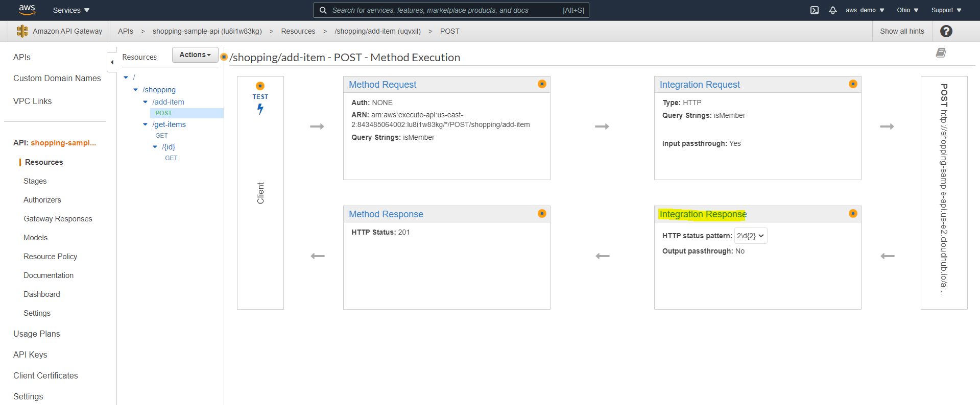The width and height of the screenshot is (980, 405).
Task: Open Client Certificates
Action: [x=45, y=375]
